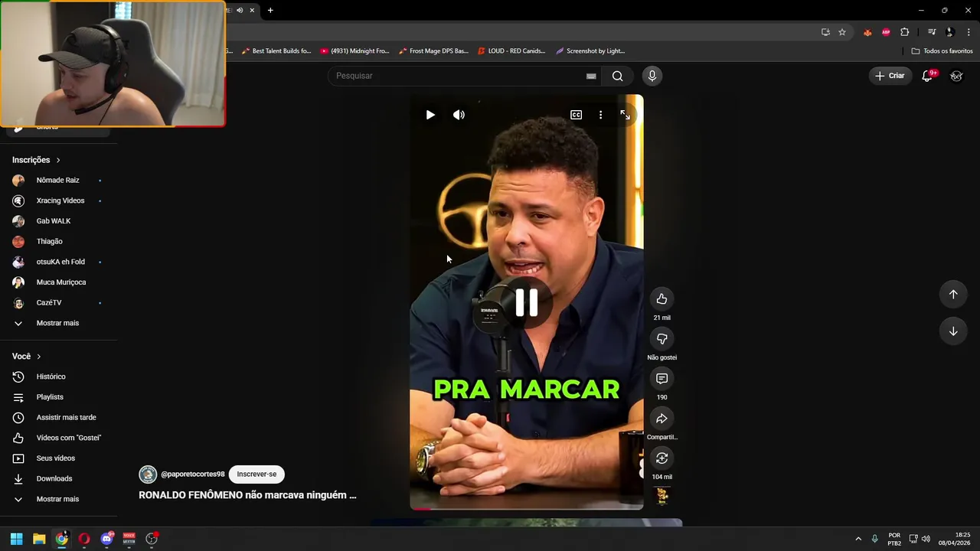Start voice search with microphone
The image size is (980, 551).
click(x=652, y=76)
